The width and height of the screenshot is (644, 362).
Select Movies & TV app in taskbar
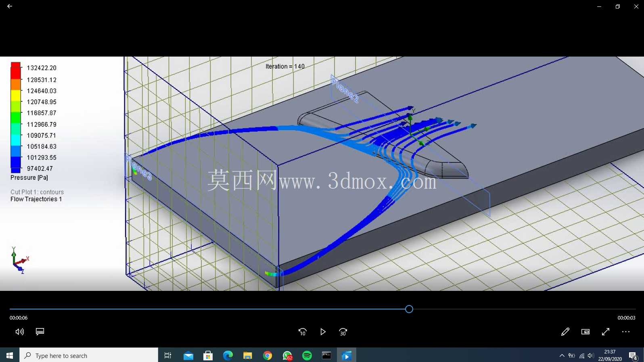pos(347,356)
